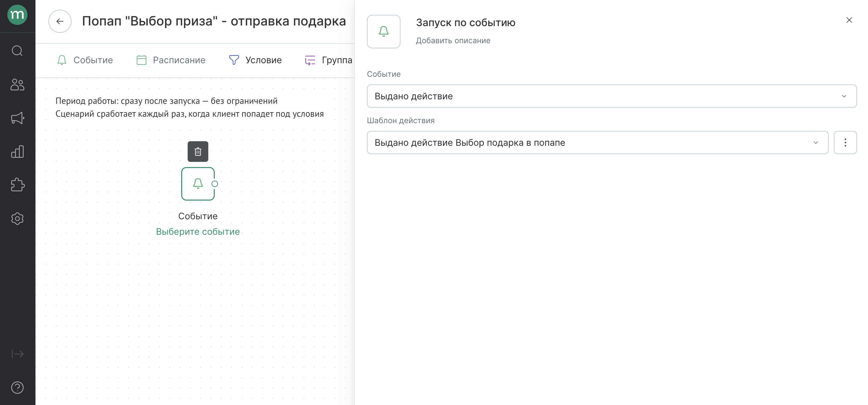Click the Запуск по событию heading
This screenshot has height=405, width=868.
466,23
